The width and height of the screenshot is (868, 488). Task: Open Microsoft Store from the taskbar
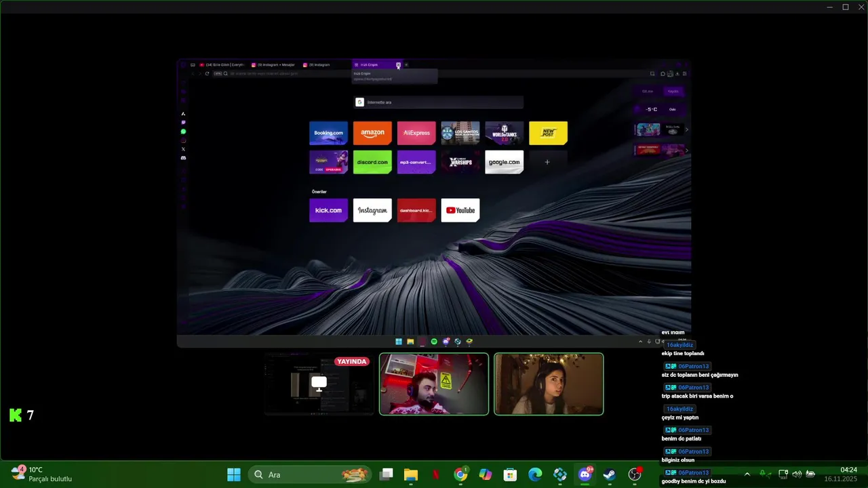click(x=511, y=474)
